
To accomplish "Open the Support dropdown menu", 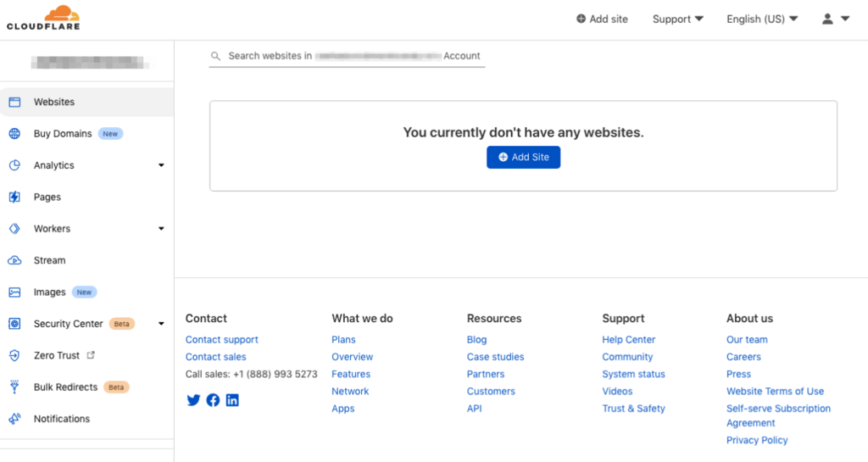I will click(x=677, y=19).
